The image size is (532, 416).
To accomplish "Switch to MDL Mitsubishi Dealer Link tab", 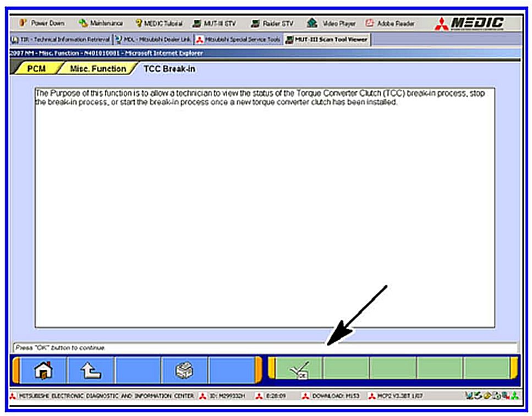I will [x=153, y=40].
